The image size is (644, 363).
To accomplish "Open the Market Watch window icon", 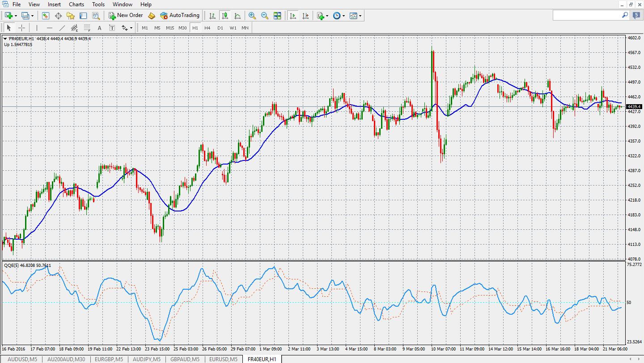I will coord(46,16).
